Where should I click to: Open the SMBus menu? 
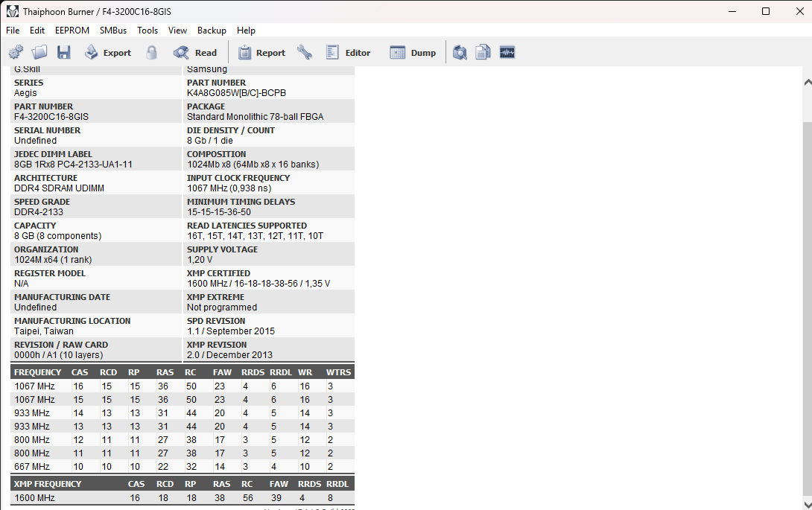click(x=113, y=31)
